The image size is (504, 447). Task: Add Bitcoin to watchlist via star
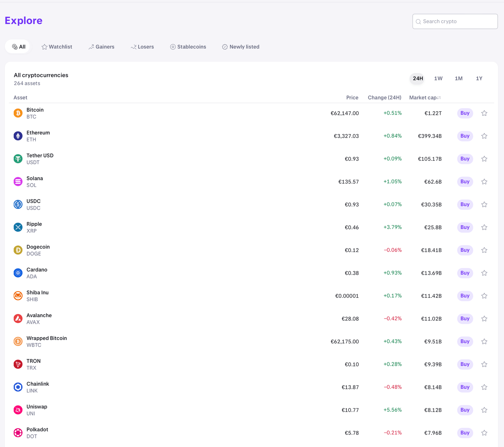pyautogui.click(x=484, y=113)
